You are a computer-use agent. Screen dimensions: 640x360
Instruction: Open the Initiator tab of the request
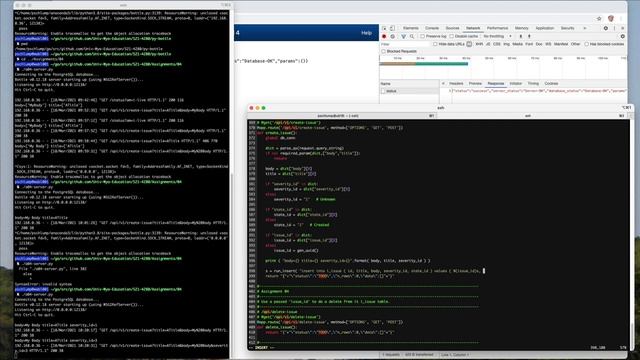[x=516, y=83]
